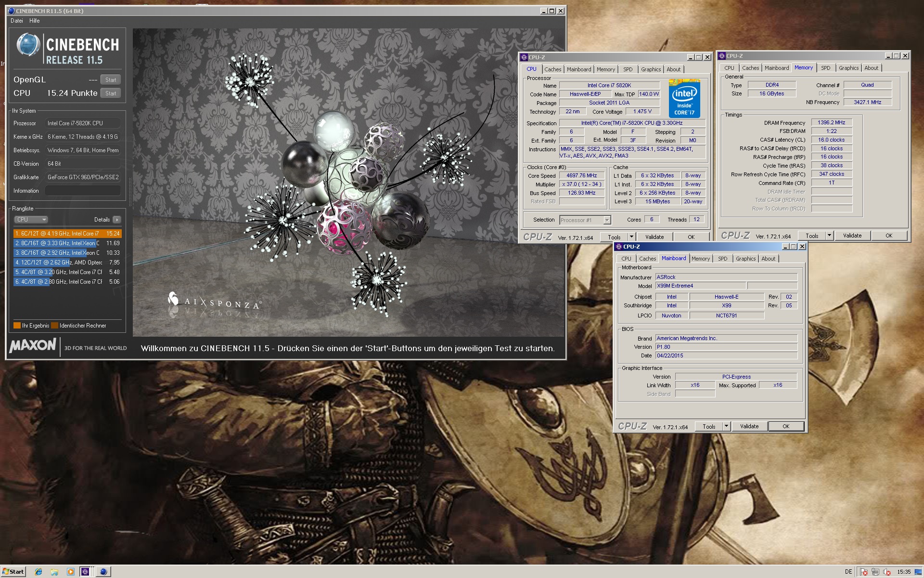This screenshot has width=924, height=578.
Task: Click the Core Speed 4697.76 MHz value
Action: [581, 176]
